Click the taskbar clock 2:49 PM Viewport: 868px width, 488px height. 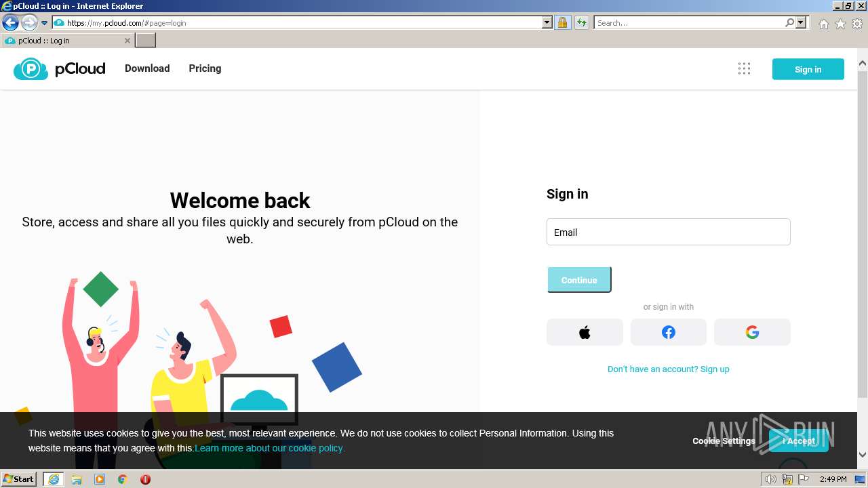pyautogui.click(x=833, y=479)
